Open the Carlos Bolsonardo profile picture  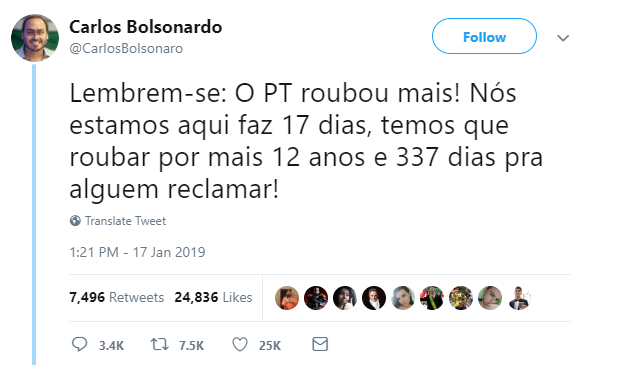pos(35,38)
